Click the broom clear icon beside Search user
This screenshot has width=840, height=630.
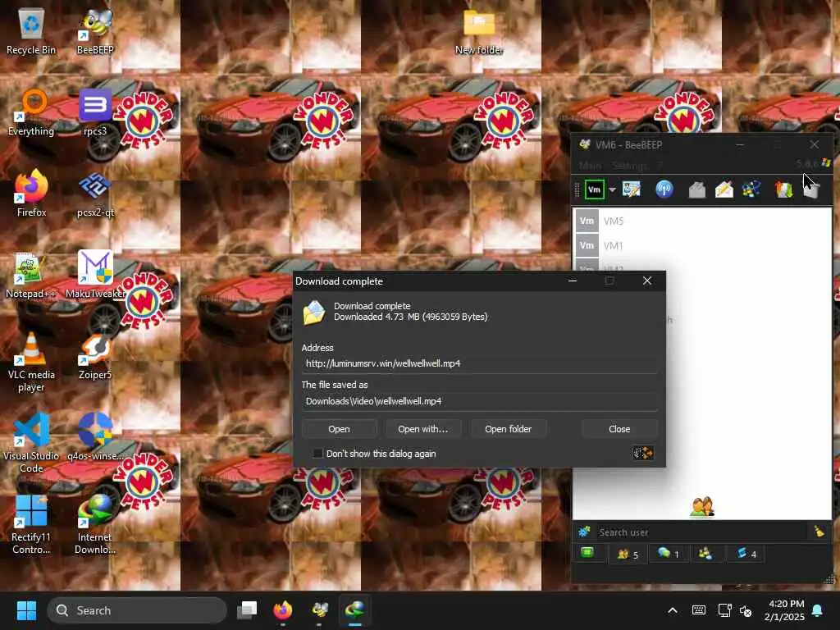coord(819,532)
